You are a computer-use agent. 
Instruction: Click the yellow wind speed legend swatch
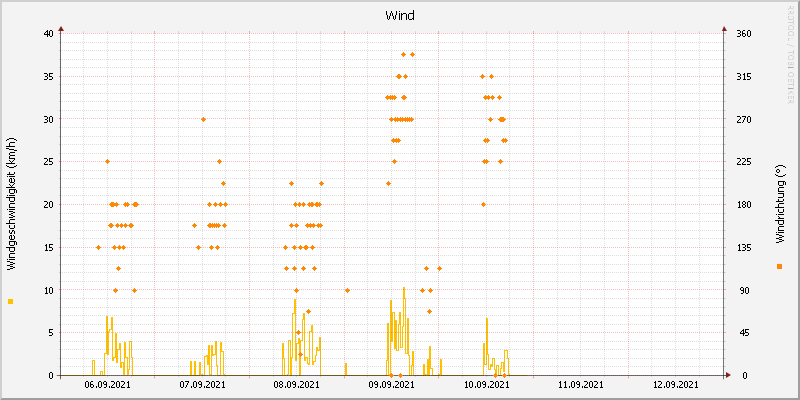point(11,302)
